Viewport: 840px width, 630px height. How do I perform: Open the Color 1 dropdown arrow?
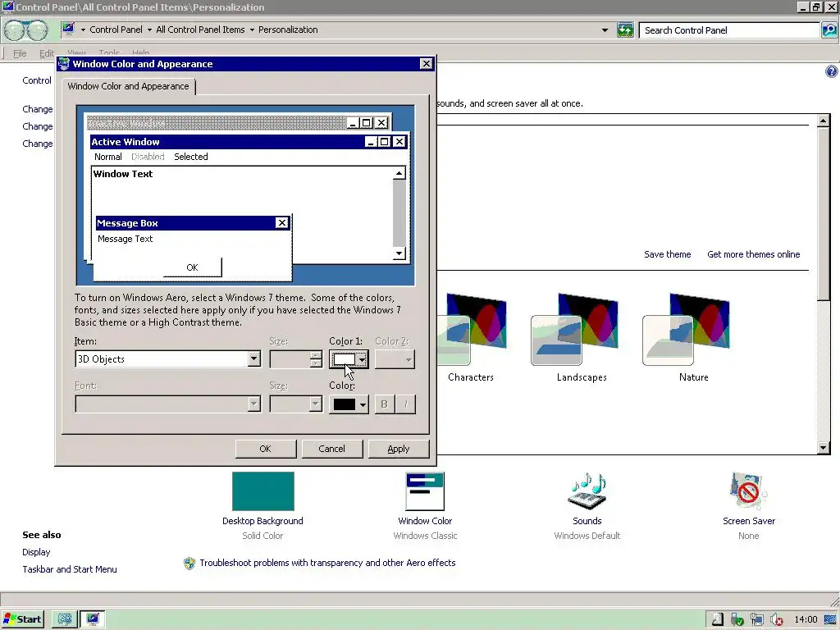(x=362, y=359)
